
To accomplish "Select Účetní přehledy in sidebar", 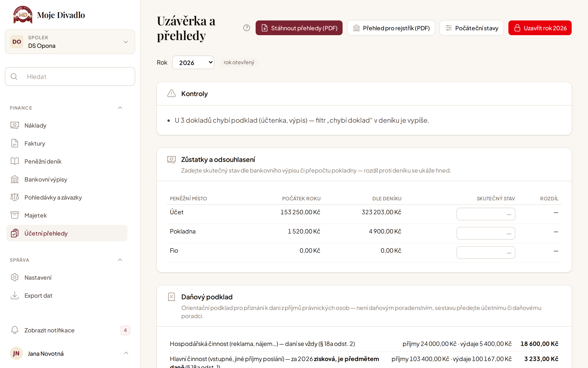I will 67,233.
